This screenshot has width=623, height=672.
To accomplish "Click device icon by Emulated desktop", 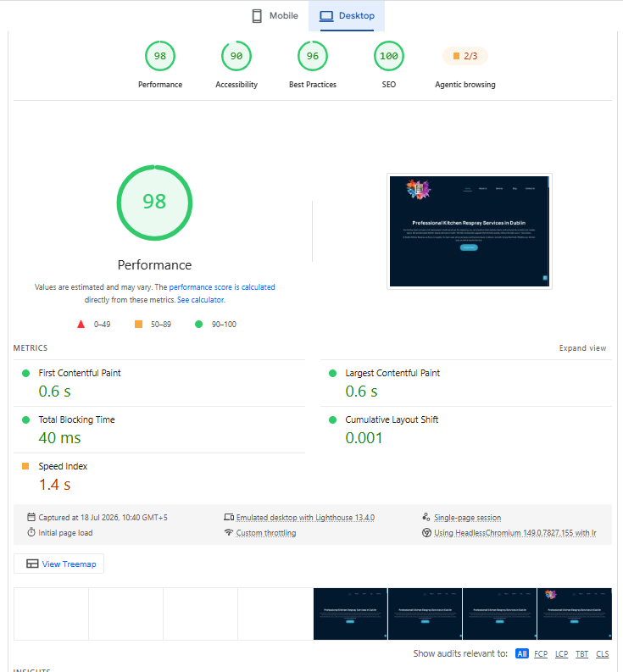I will [x=229, y=517].
